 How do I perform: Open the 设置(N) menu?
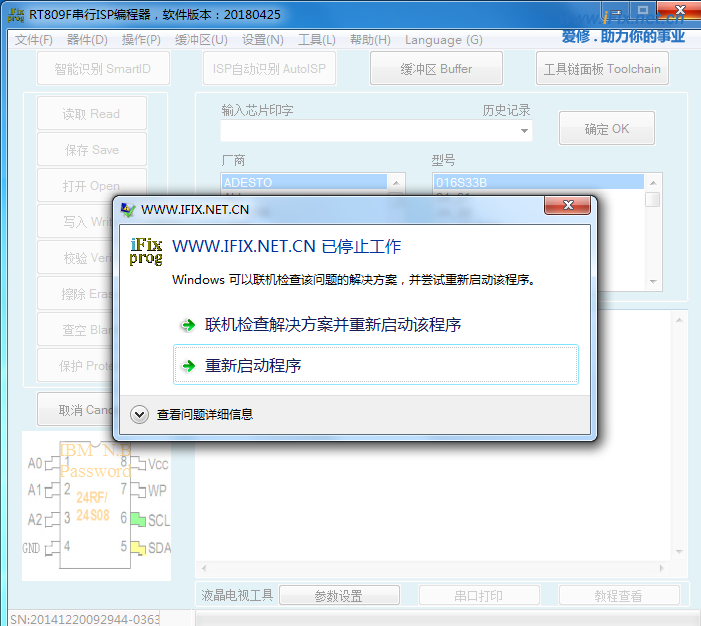pyautogui.click(x=263, y=40)
